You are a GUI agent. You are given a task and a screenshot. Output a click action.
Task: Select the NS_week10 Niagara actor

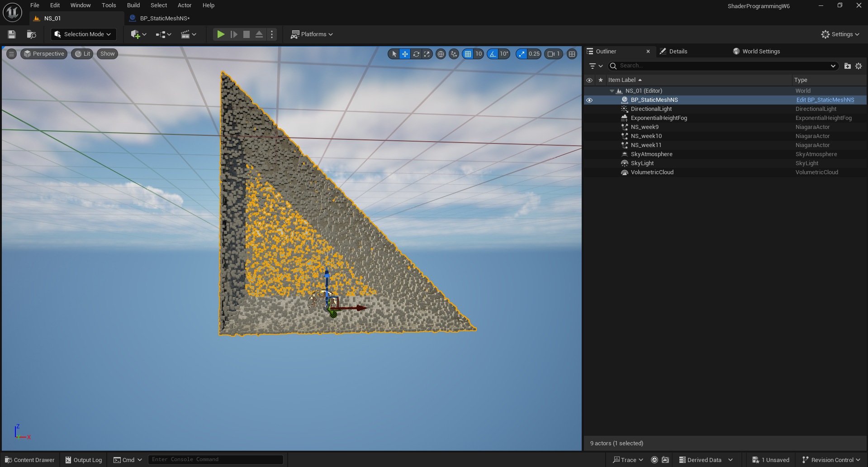pos(725,136)
